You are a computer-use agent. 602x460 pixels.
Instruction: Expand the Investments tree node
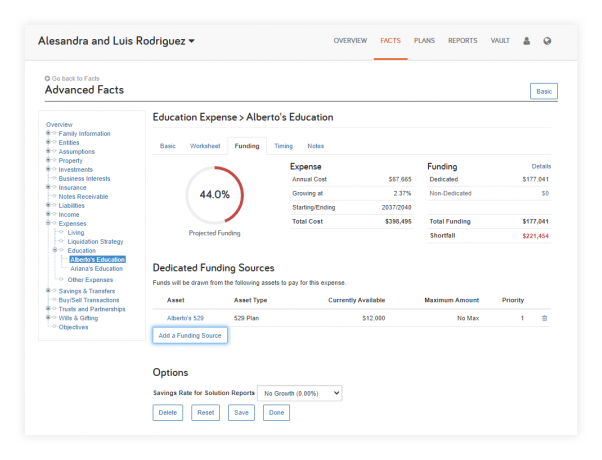tap(48, 169)
